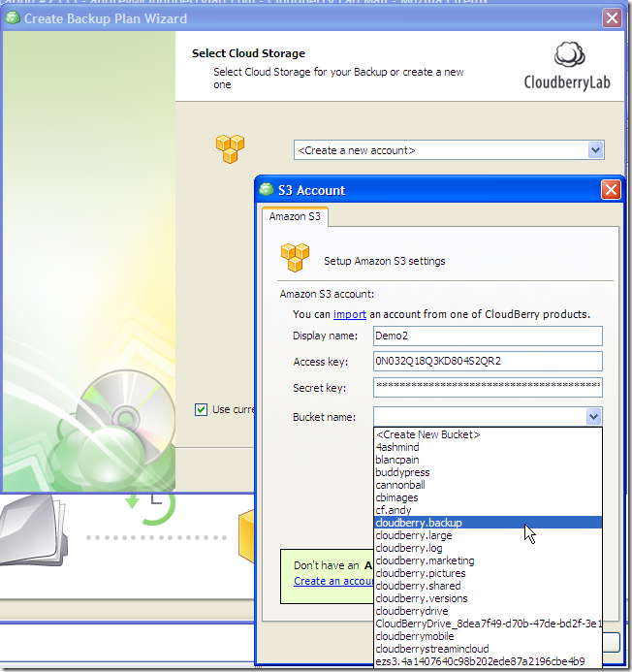Choose the 'cloudberry.large' bucket

[x=488, y=535]
